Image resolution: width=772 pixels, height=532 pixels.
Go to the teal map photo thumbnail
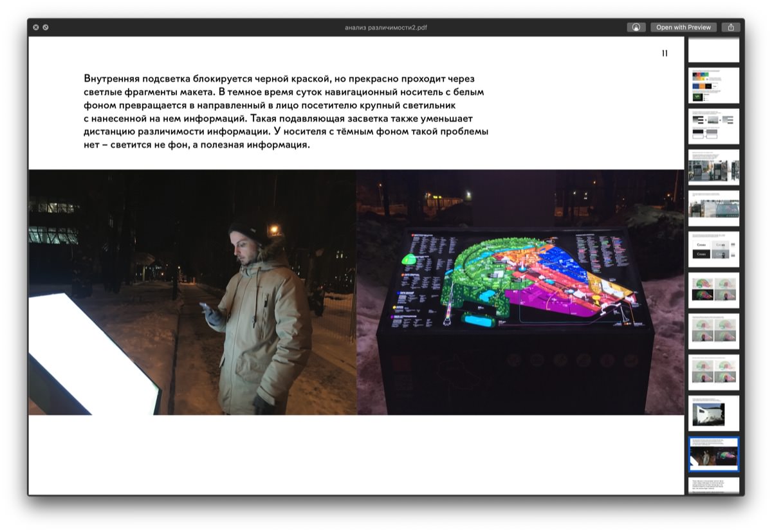tap(713, 208)
